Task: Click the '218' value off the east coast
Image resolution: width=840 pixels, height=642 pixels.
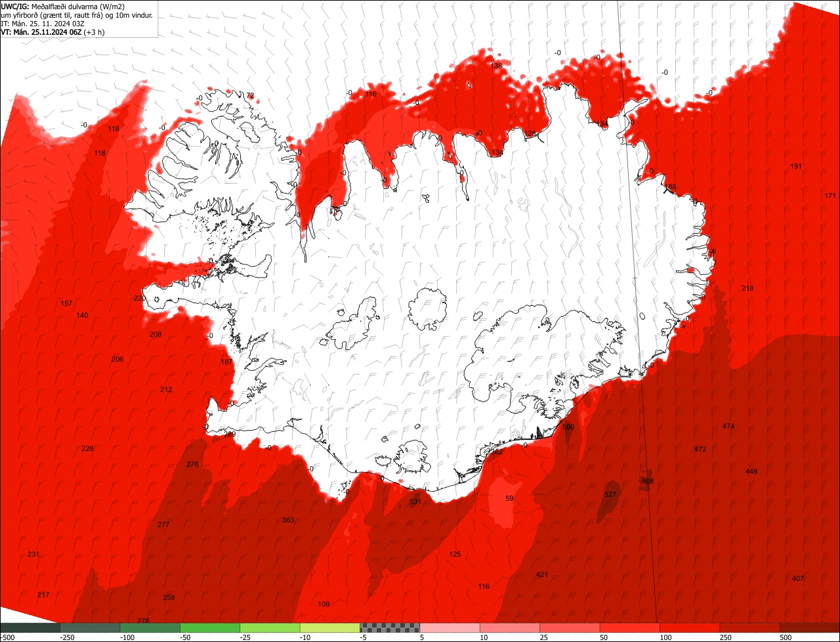Action: coord(747,288)
